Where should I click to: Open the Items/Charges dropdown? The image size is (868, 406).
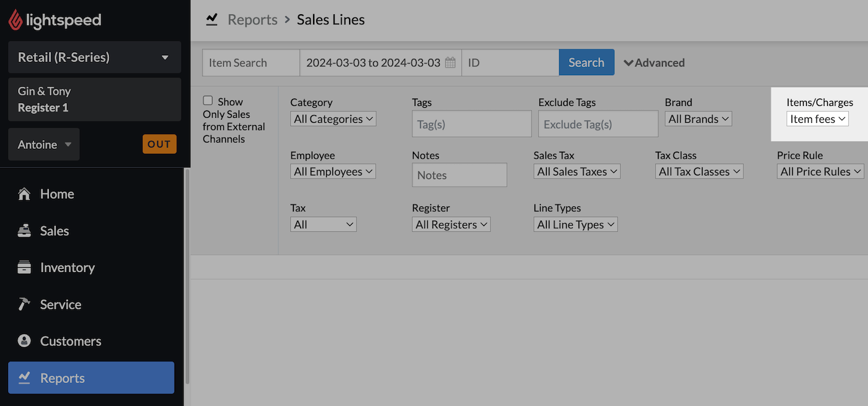click(x=817, y=119)
